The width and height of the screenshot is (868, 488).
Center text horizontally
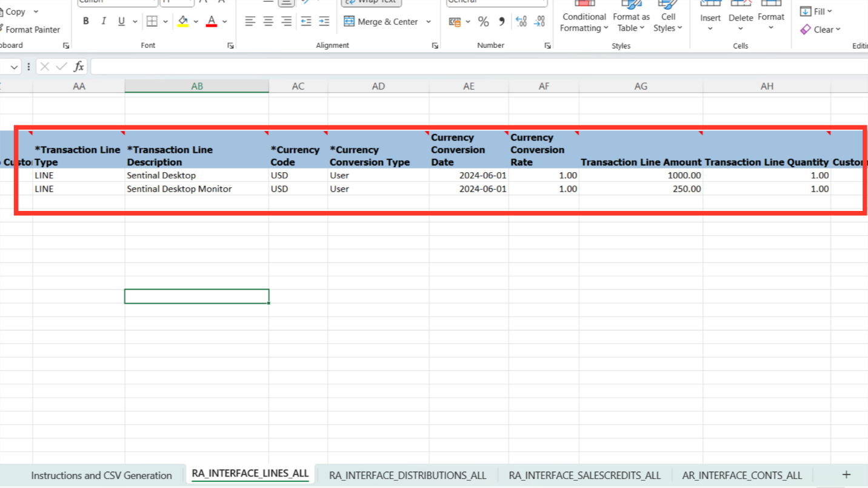269,21
